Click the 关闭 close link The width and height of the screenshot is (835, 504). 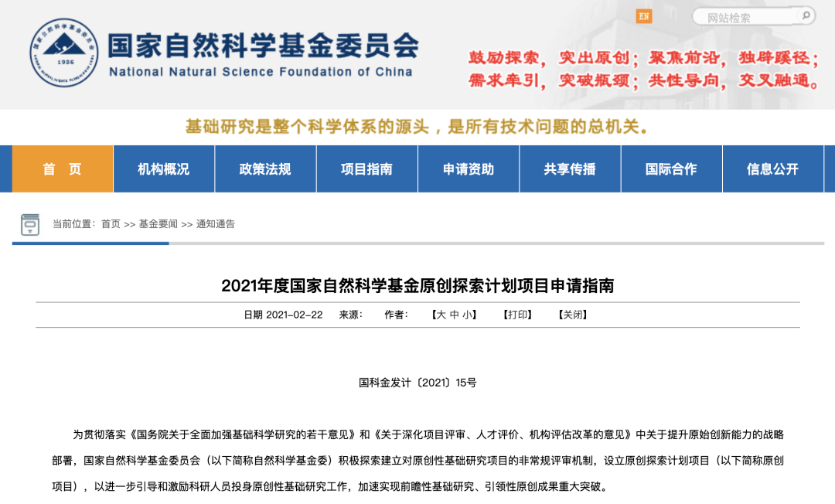click(573, 315)
